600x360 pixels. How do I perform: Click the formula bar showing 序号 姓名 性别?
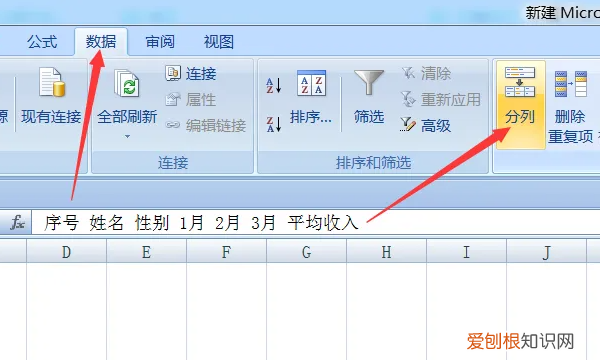point(316,222)
